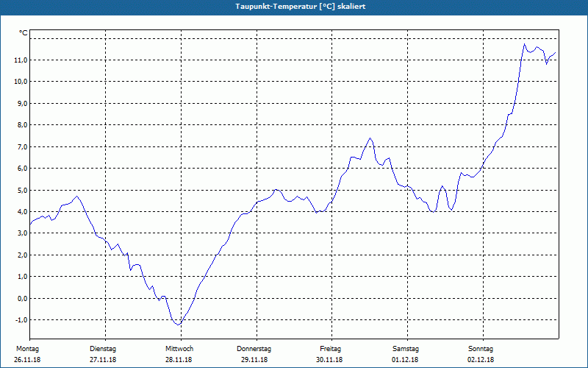Click the Samstag day label
588x368 pixels.
406,349
